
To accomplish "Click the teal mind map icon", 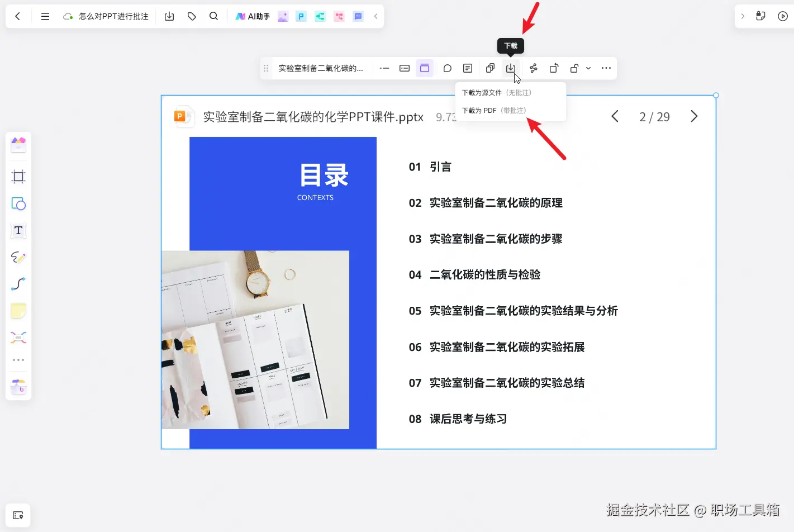I will pos(320,16).
